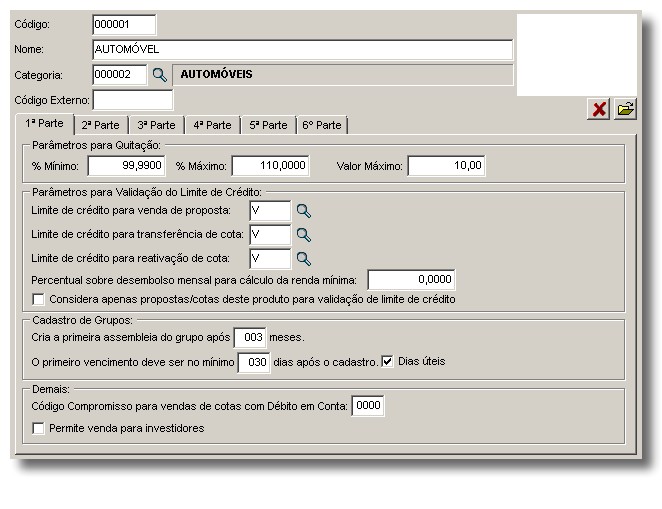Screen dimensions: 662x509
Task: Click the primeira assembleia months field 003
Action: (250, 338)
